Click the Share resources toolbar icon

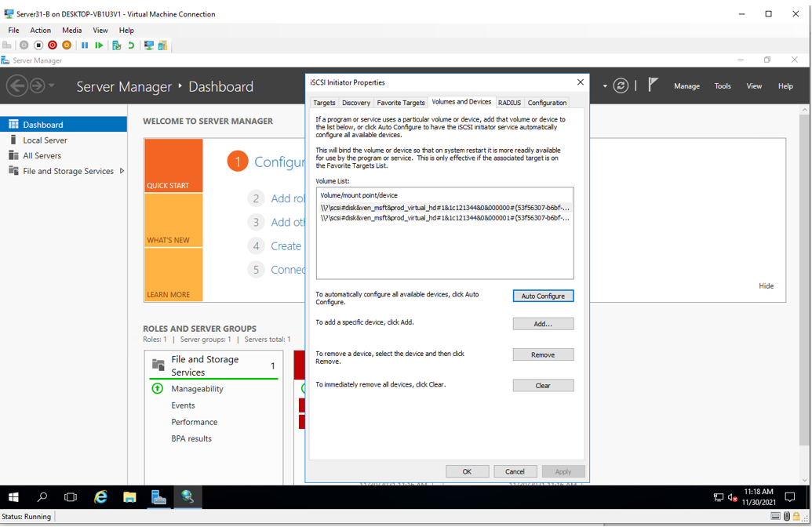163,45
